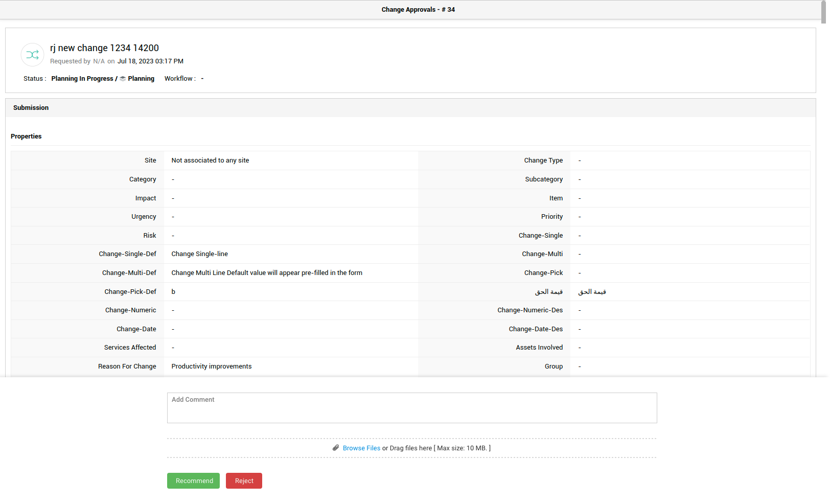The width and height of the screenshot is (830, 504).
Task: Click the N/A requester name
Action: [99, 61]
